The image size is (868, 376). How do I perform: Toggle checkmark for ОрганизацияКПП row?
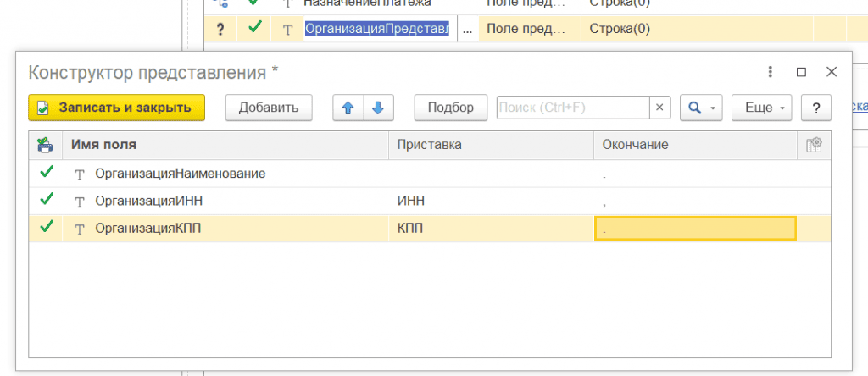[x=47, y=227]
